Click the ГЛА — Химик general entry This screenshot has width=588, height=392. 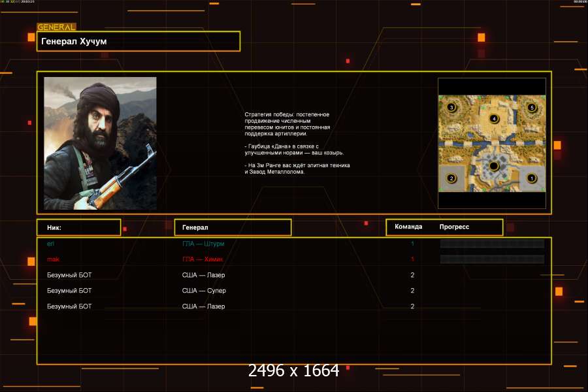tap(203, 259)
